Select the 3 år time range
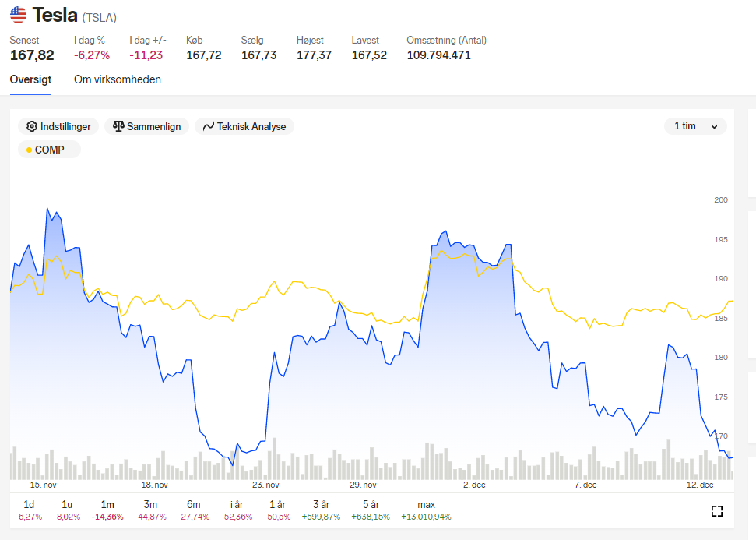The width and height of the screenshot is (756, 540). point(321,510)
